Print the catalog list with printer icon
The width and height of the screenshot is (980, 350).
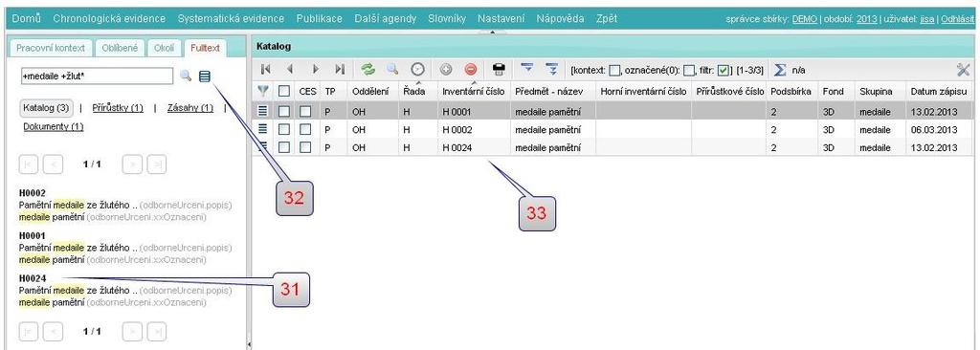coord(499,70)
